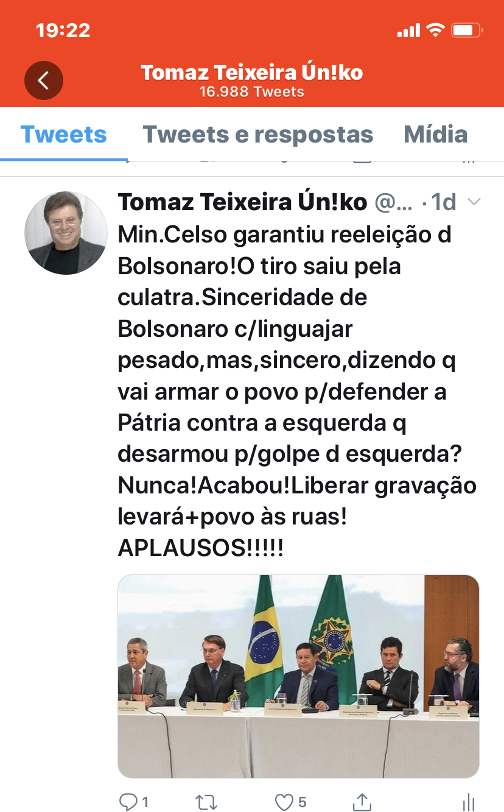This screenshot has height=812, width=504.
Task: Tap the header title Tomaz Teixeira Ún!ko
Action: [x=252, y=73]
